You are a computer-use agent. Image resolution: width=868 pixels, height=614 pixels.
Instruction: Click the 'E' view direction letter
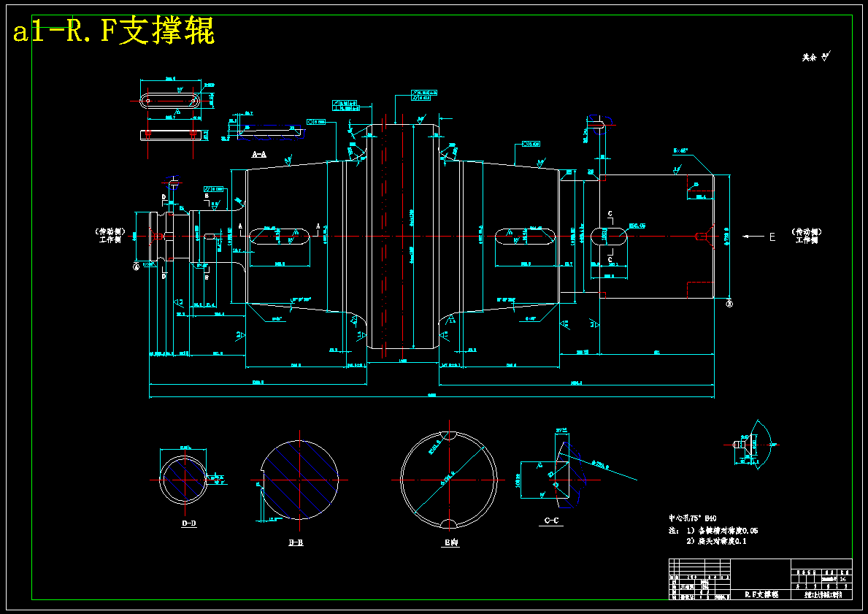(x=772, y=237)
